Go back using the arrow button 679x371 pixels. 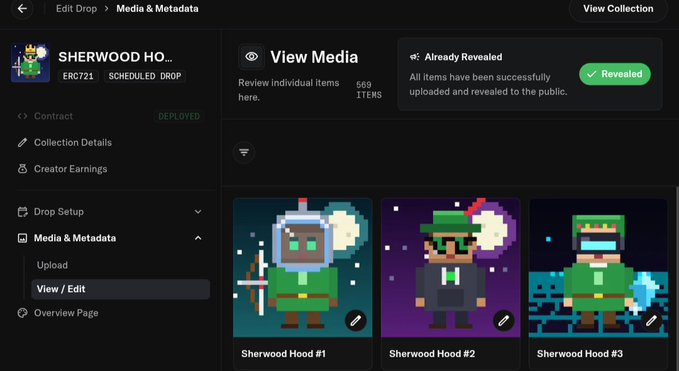coord(22,8)
